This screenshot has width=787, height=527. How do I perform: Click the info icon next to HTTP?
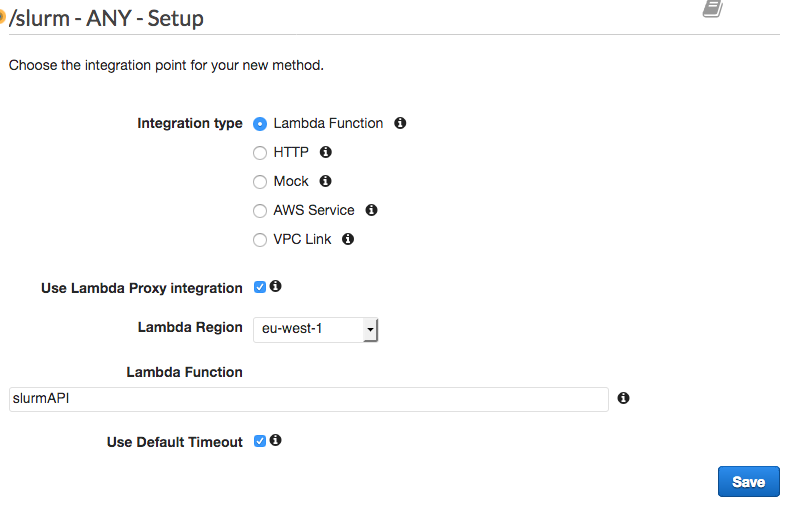tap(325, 152)
